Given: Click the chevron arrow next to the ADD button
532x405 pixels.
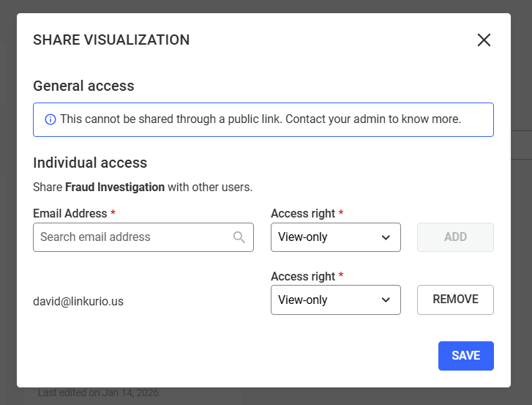Looking at the screenshot, I should (386, 237).
